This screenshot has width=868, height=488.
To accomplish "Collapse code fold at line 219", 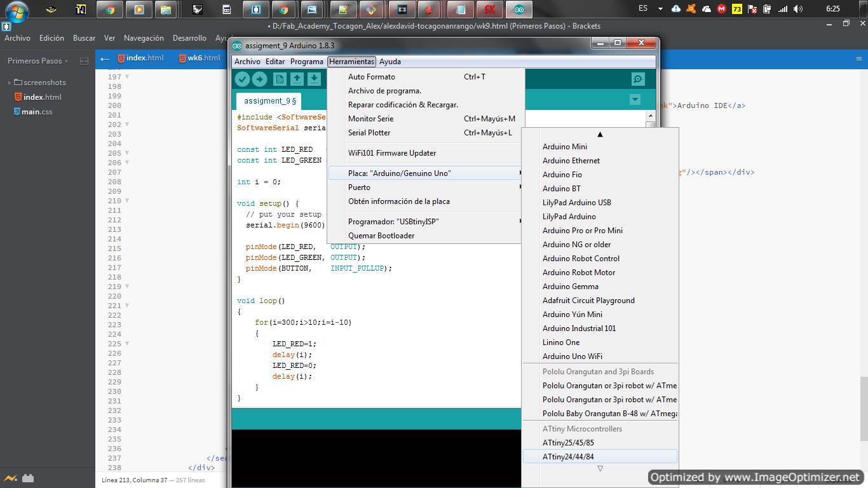I will tap(126, 287).
